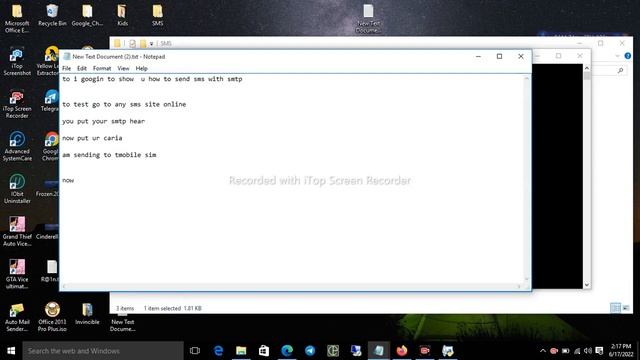
Task: Click line 'now put ur caria'
Action: 92,138
